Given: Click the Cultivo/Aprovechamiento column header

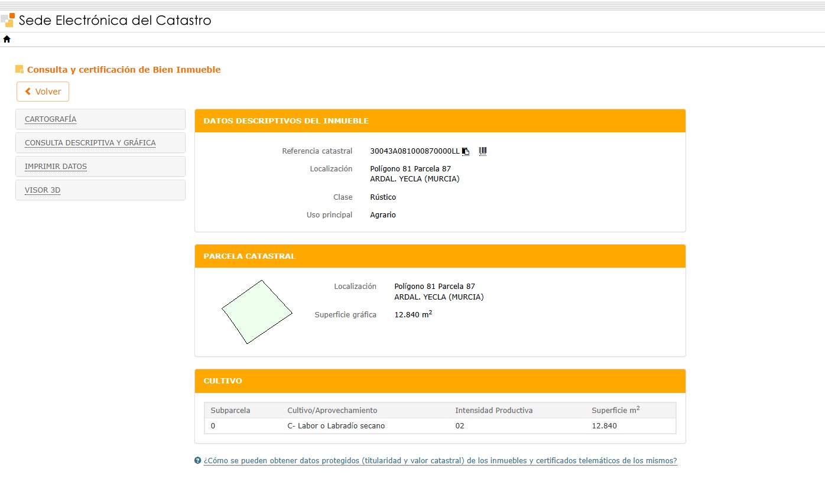Looking at the screenshot, I should click(332, 410).
